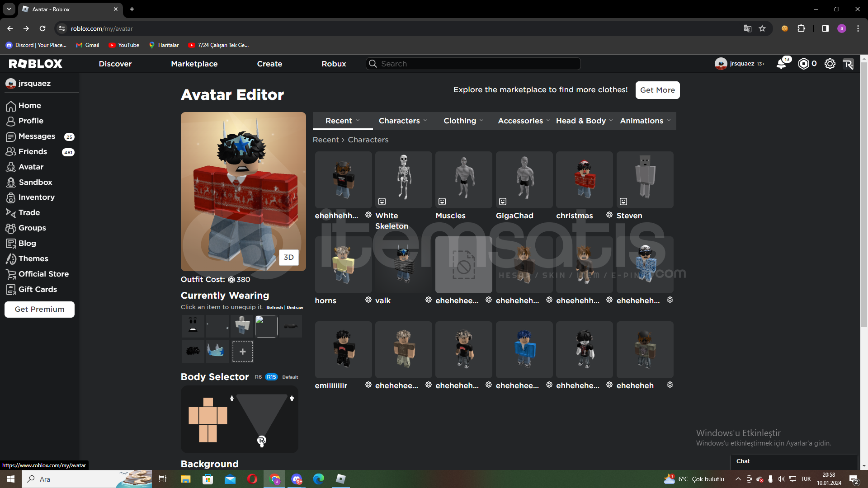Viewport: 868px width, 488px height.
Task: Open the Robux balance icon
Action: coord(803,64)
